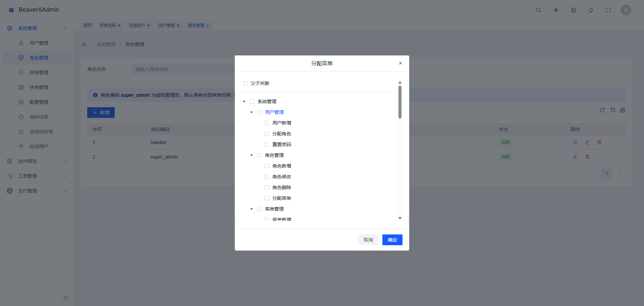
Task: Check the 系统管理 tree checkbox
Action: [252, 101]
